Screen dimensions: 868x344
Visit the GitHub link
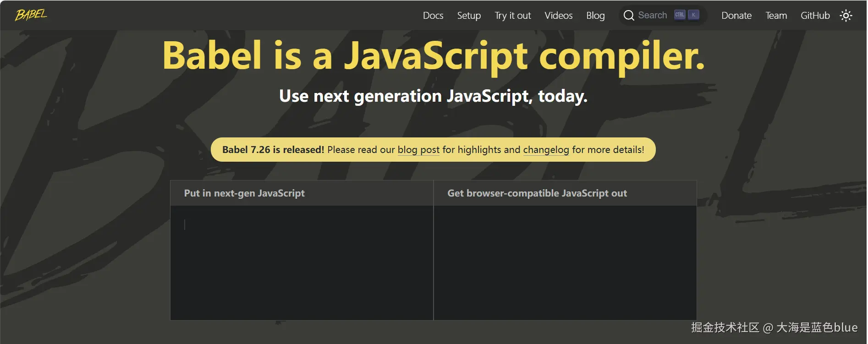pyautogui.click(x=815, y=16)
